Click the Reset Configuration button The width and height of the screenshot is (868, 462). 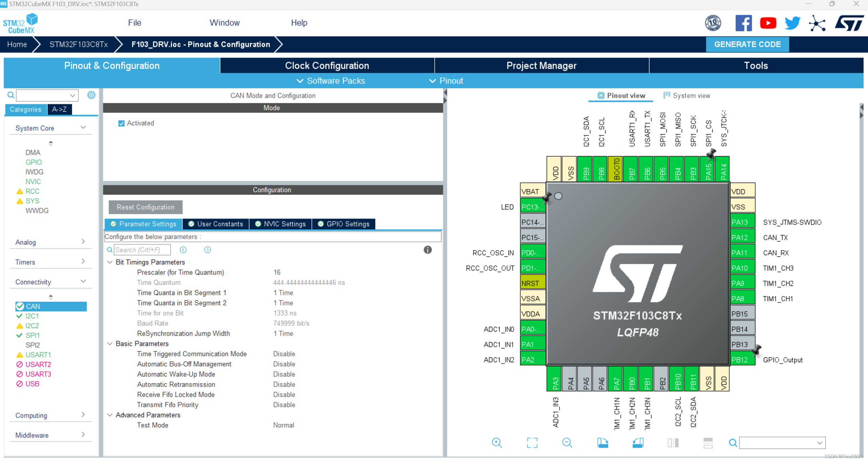145,207
